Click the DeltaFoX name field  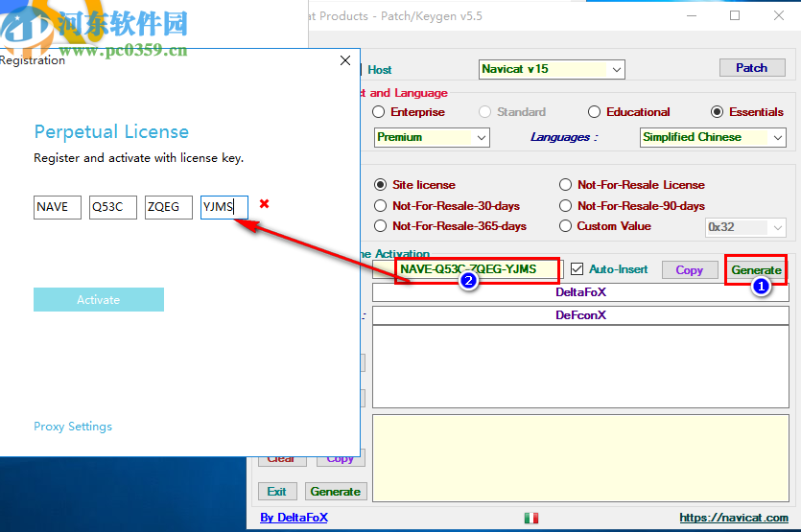(580, 292)
